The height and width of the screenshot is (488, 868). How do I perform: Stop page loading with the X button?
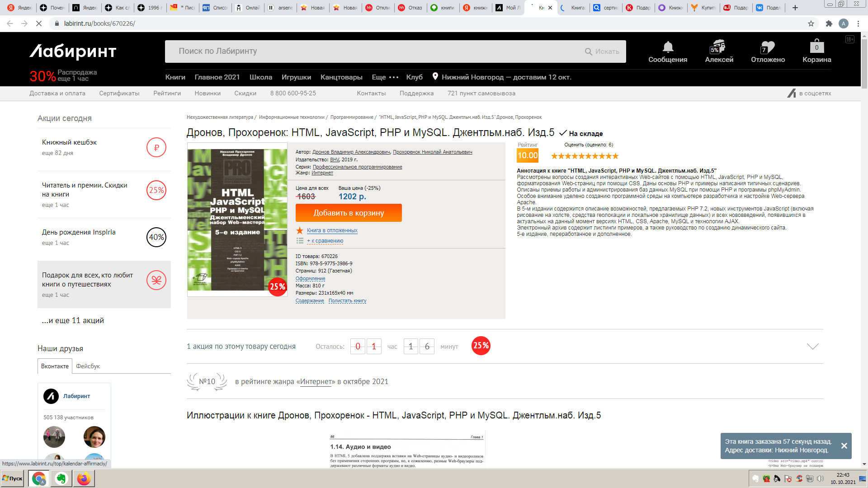(39, 23)
